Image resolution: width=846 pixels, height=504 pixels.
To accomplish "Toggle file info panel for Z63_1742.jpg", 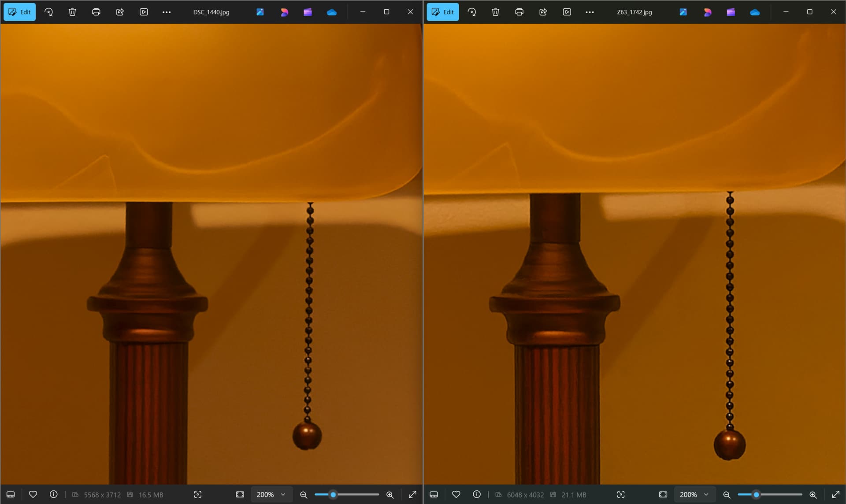I will click(477, 494).
